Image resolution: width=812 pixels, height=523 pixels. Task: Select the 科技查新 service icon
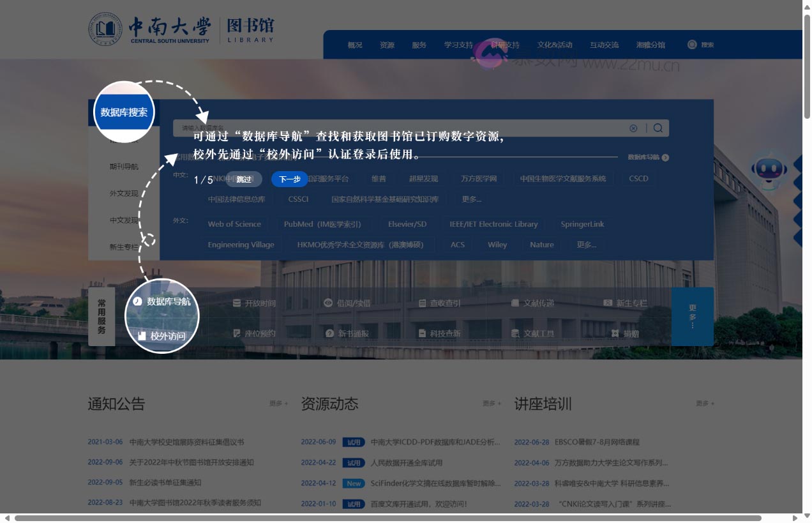click(443, 333)
